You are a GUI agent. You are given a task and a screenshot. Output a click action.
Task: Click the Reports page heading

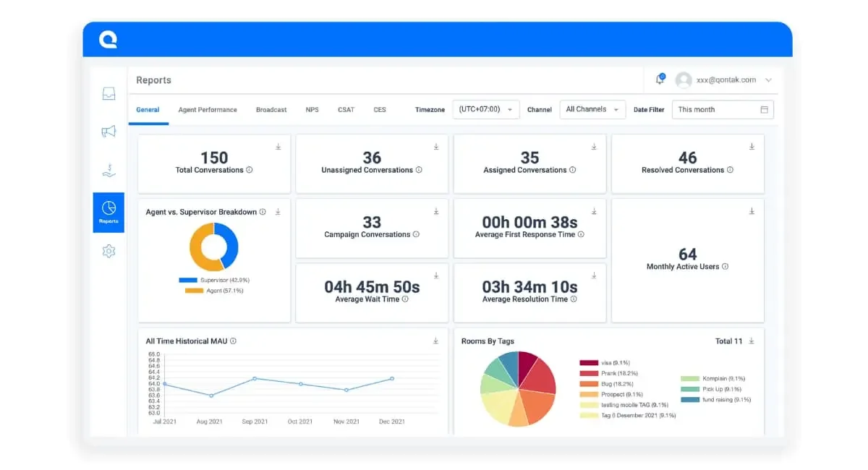(x=153, y=80)
